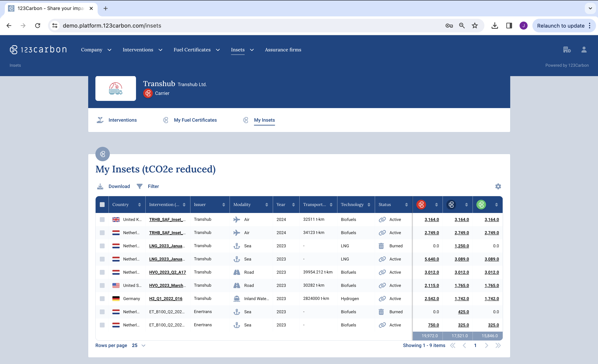Click the 123Carbon browser tab
The width and height of the screenshot is (598, 364).
[51, 8]
